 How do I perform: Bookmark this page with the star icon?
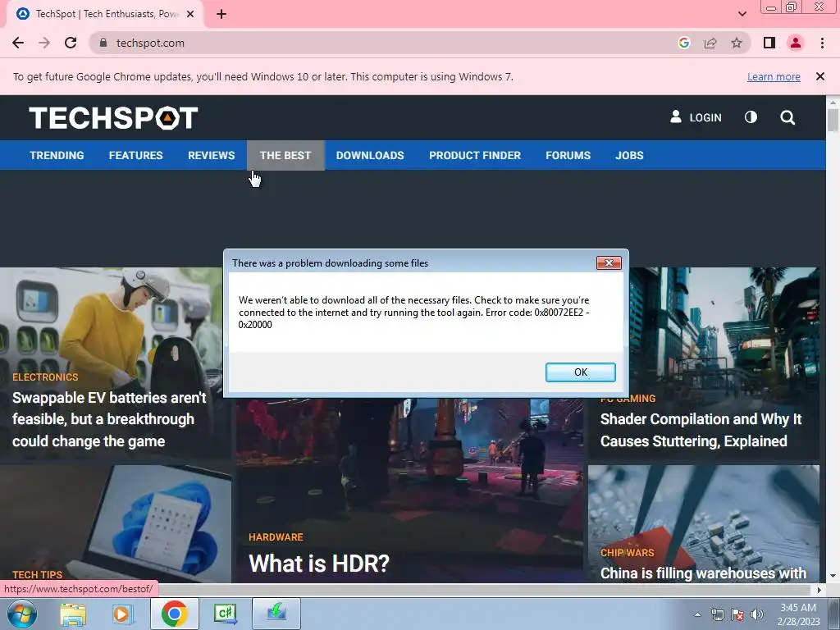point(737,43)
